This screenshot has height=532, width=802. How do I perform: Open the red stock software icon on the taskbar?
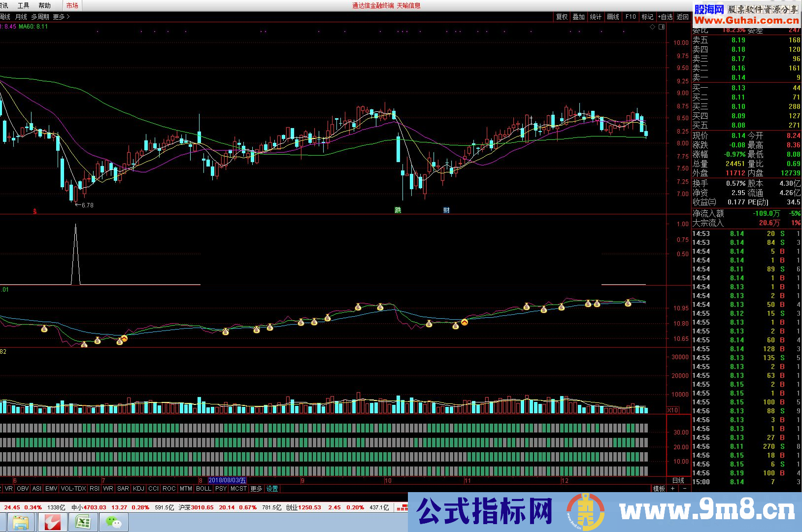coord(52,521)
